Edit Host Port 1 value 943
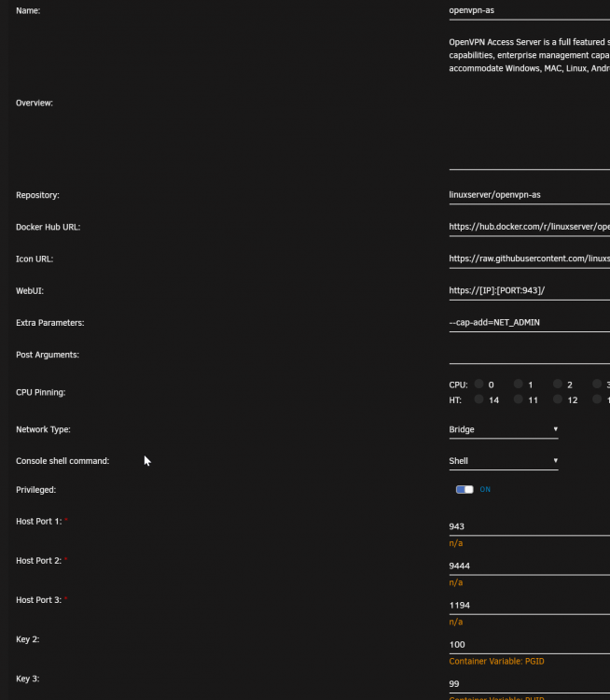This screenshot has width=610, height=700. (529, 526)
